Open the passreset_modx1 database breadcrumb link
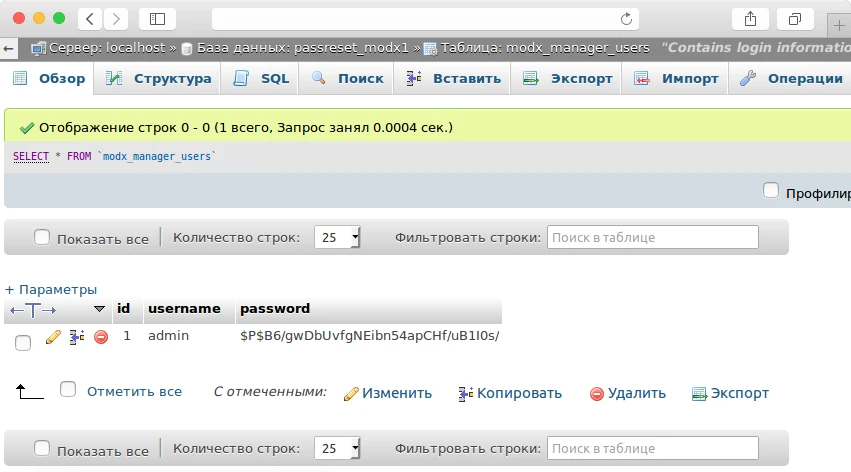 pos(303,48)
